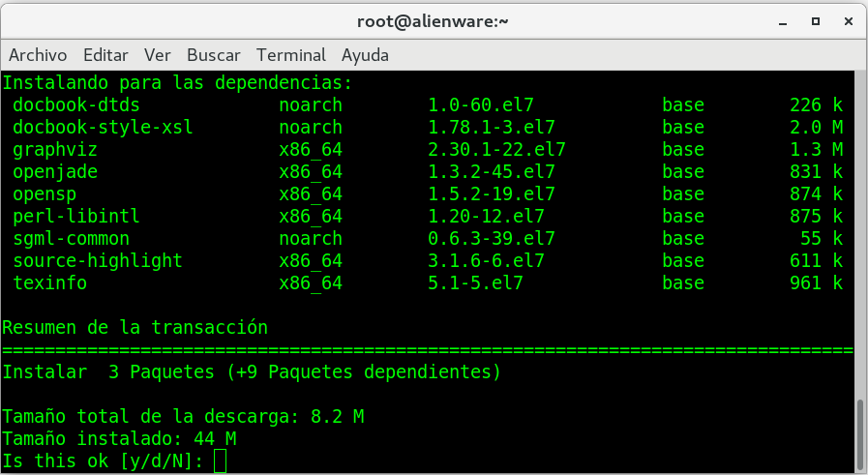Screen dimensions: 868x475
Task: Open the Editar menu
Action: 105,55
